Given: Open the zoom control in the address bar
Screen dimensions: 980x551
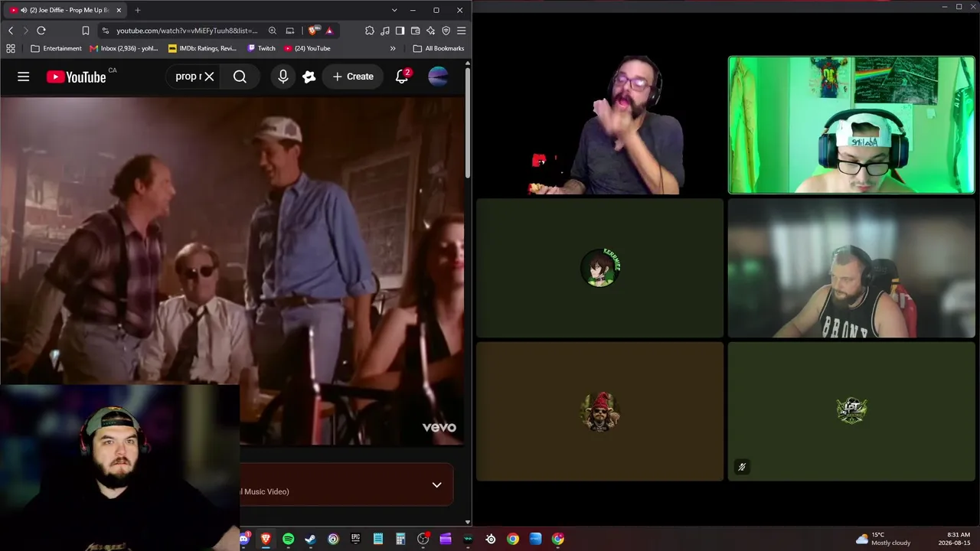Looking at the screenshot, I should point(273,31).
